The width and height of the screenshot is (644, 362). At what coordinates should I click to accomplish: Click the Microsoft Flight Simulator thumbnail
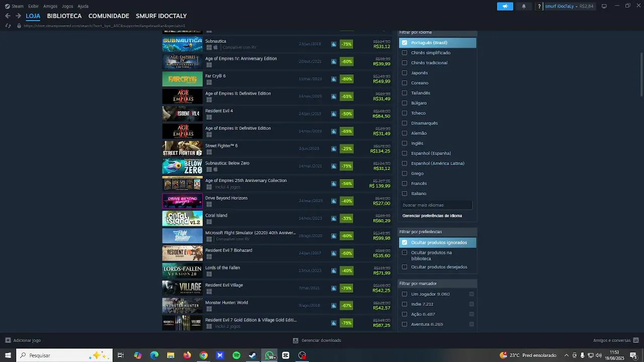tap(182, 236)
